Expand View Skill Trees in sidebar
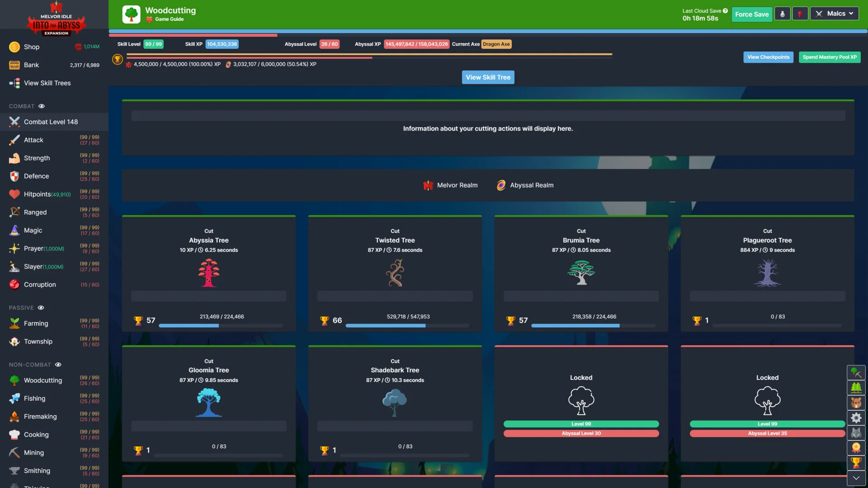 point(47,83)
